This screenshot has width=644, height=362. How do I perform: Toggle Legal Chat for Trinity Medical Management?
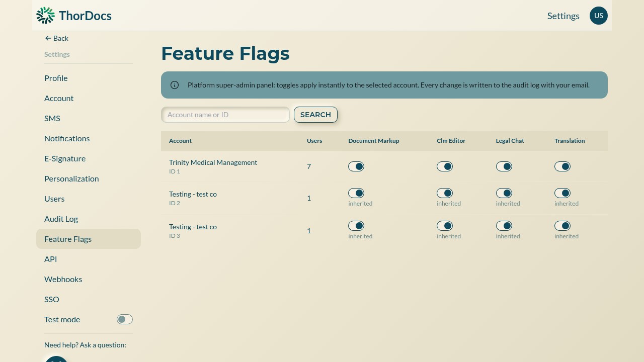[x=504, y=166]
